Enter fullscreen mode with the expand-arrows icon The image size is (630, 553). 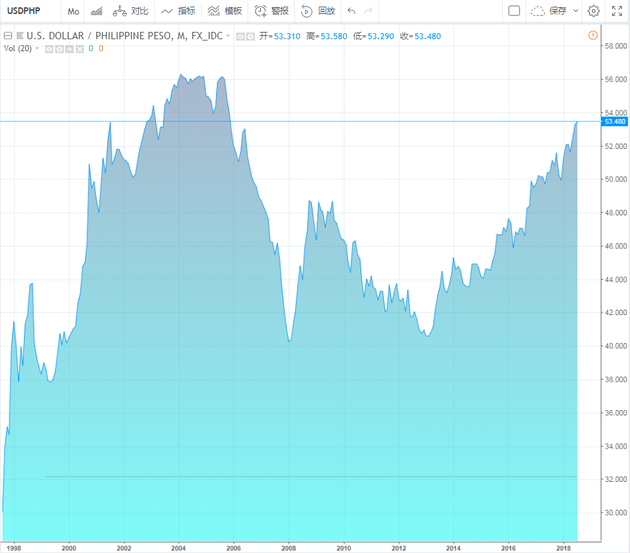(x=617, y=11)
